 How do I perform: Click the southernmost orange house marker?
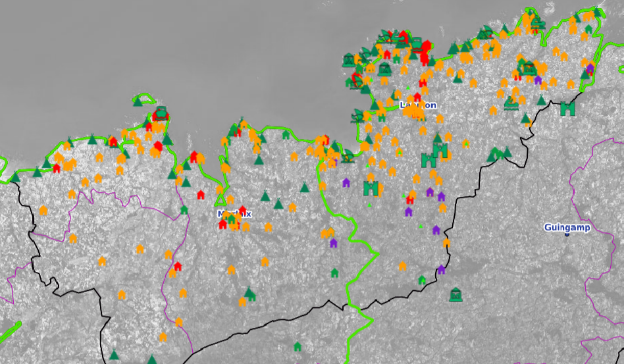click(163, 337)
